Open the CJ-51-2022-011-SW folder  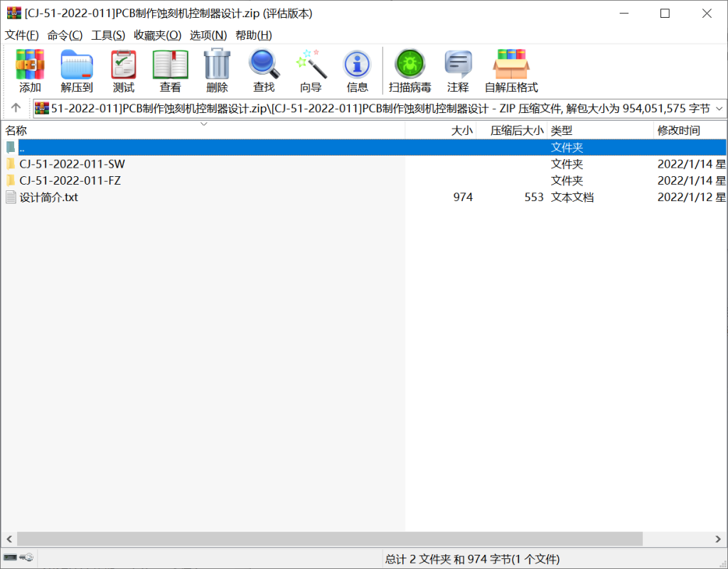[x=71, y=163]
